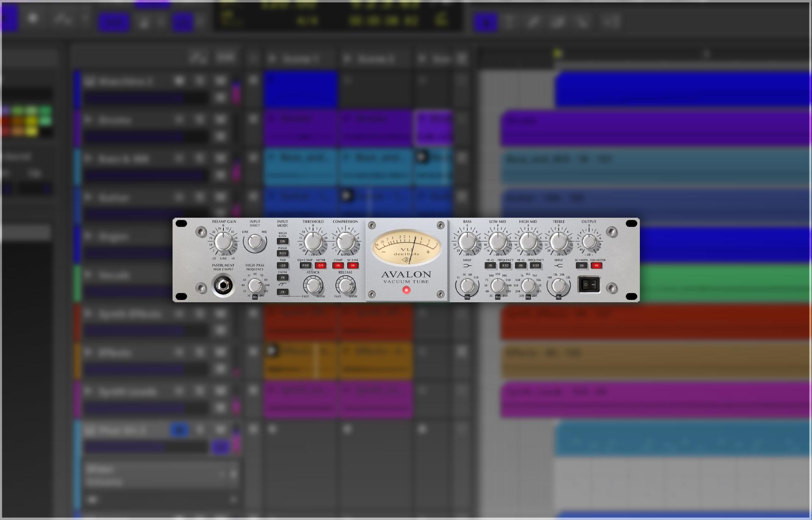Toggle the Low Mid HI-Q IN button
This screenshot has width=812, height=520.
point(490,265)
